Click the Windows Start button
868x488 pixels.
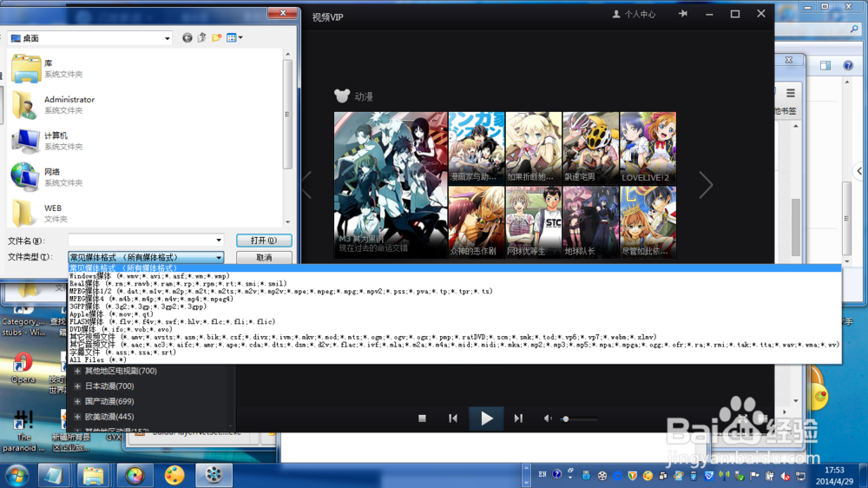[17, 475]
